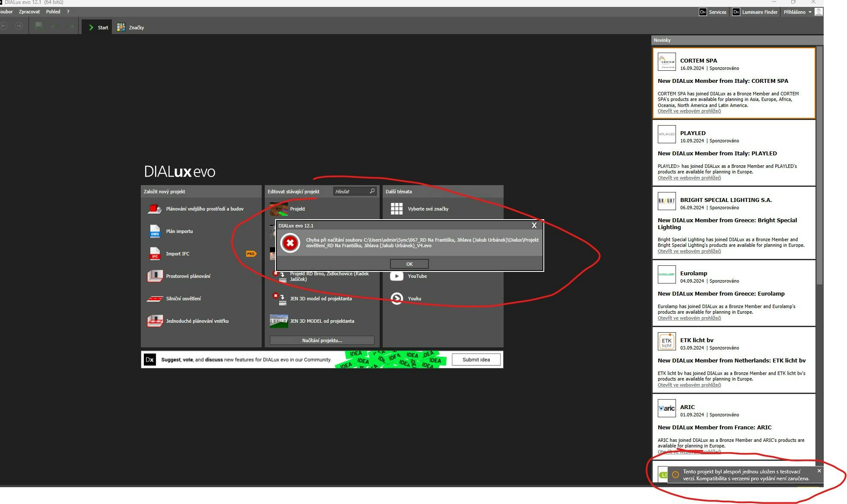Click the CORTEM SPA logo
The width and height of the screenshot is (847, 504).
pyautogui.click(x=666, y=62)
